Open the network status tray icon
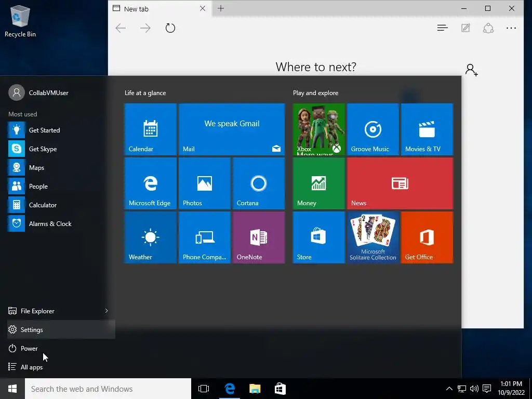This screenshot has height=399, width=532. 462,389
